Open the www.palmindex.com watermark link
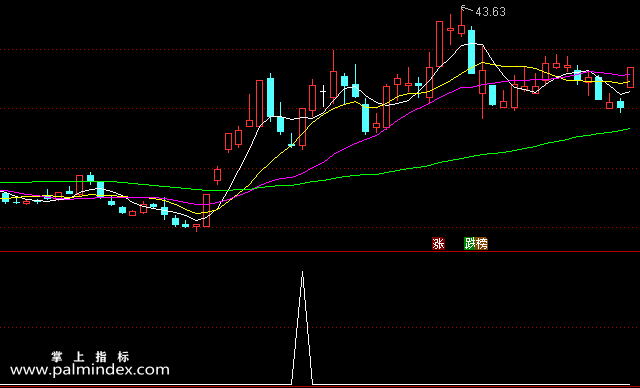 (90, 370)
